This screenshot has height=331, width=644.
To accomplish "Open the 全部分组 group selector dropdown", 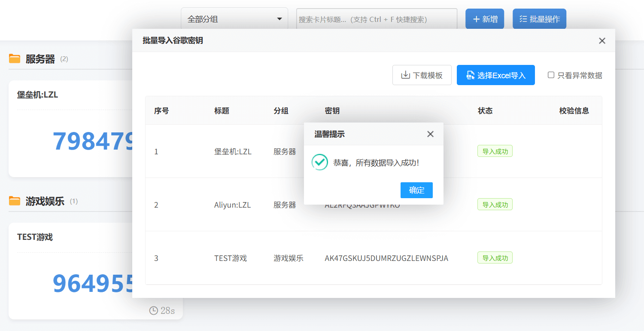I will [234, 18].
